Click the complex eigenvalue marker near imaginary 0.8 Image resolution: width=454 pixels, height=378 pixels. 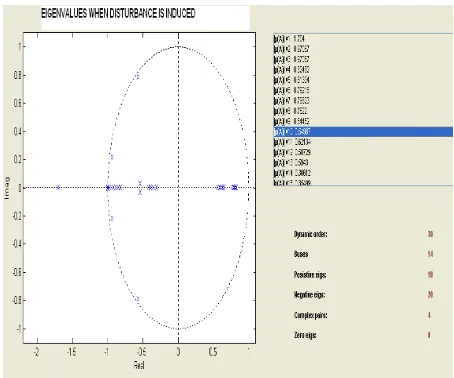138,77
